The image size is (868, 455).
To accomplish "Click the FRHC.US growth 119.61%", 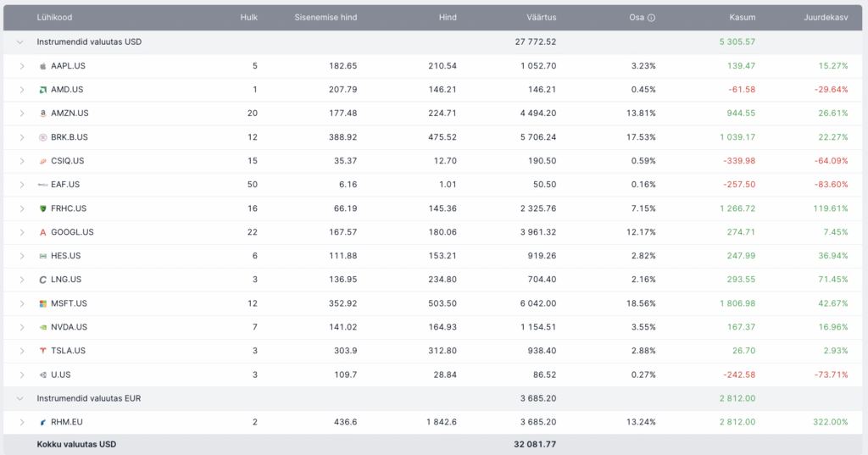I will (x=831, y=208).
